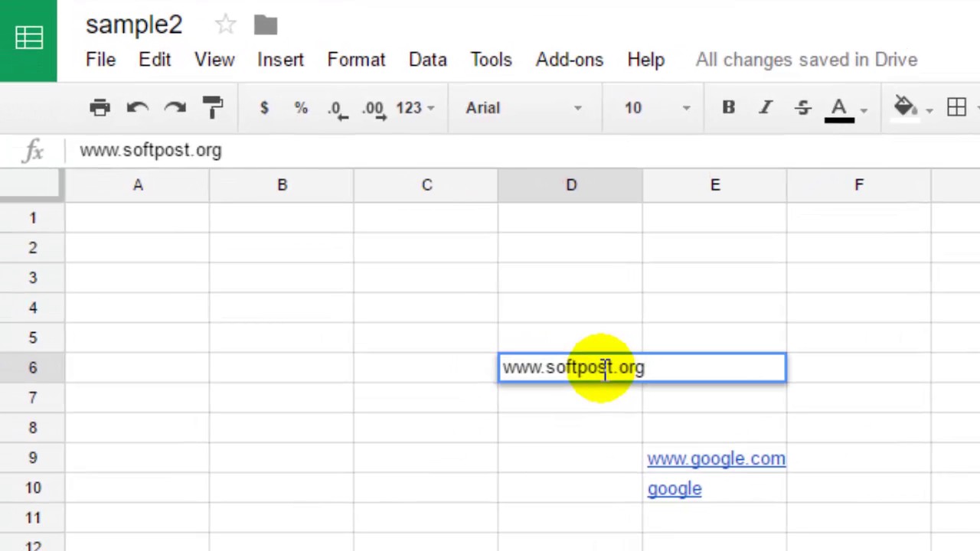Open the Insert menu
Viewport: 980px width, 551px height.
point(280,60)
